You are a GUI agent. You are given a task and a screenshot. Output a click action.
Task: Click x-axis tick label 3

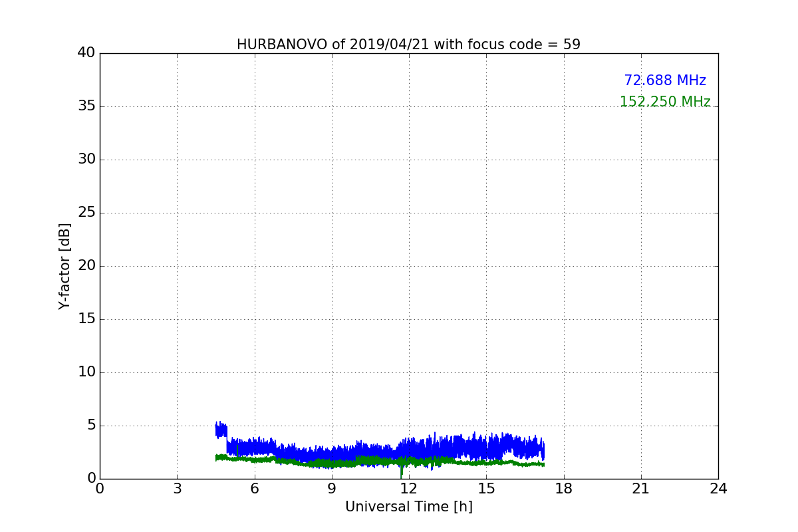pos(177,489)
